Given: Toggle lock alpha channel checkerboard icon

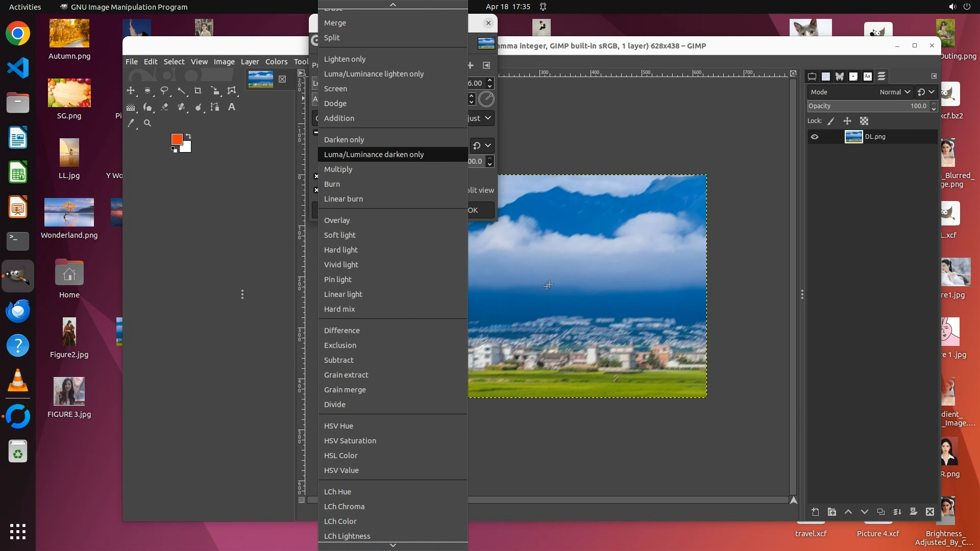Looking at the screenshot, I should (x=864, y=121).
